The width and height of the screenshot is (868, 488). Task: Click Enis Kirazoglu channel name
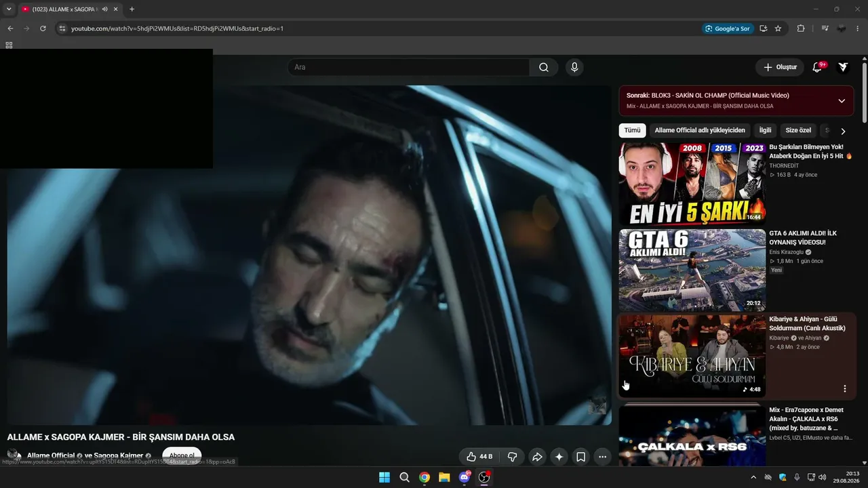point(787,252)
